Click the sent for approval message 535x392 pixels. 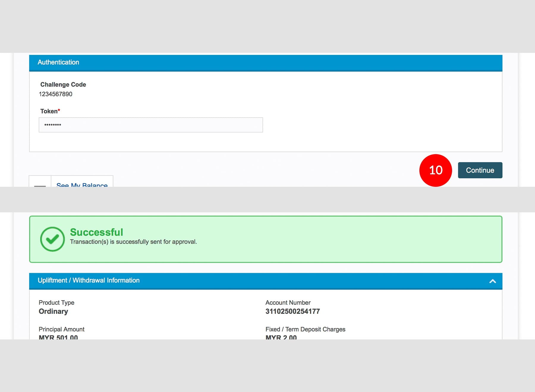[133, 242]
